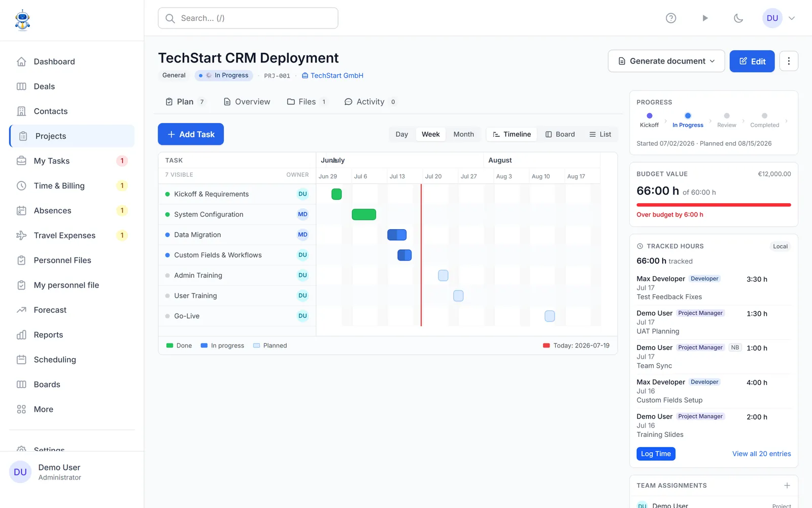Click Kickoff & Requirements green timeline bar
The width and height of the screenshot is (812, 508).
[336, 194]
